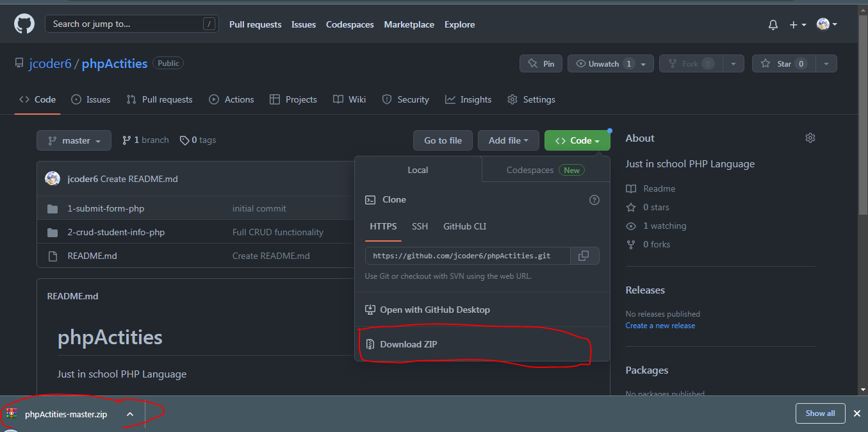This screenshot has height=432, width=868.
Task: Select the HTTPS clone option
Action: coord(383,226)
